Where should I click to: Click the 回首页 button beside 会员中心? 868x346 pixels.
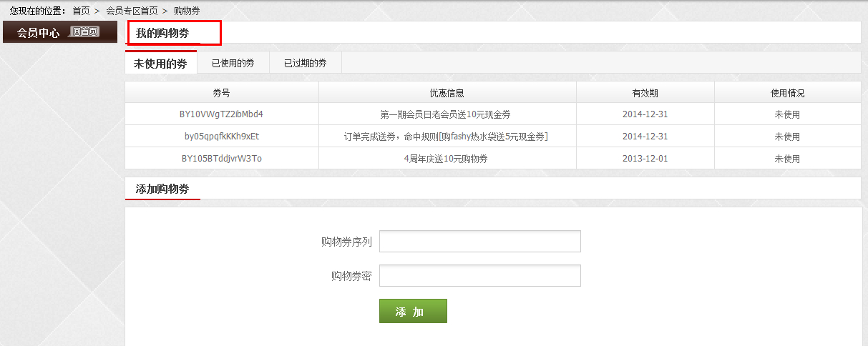coord(85,31)
